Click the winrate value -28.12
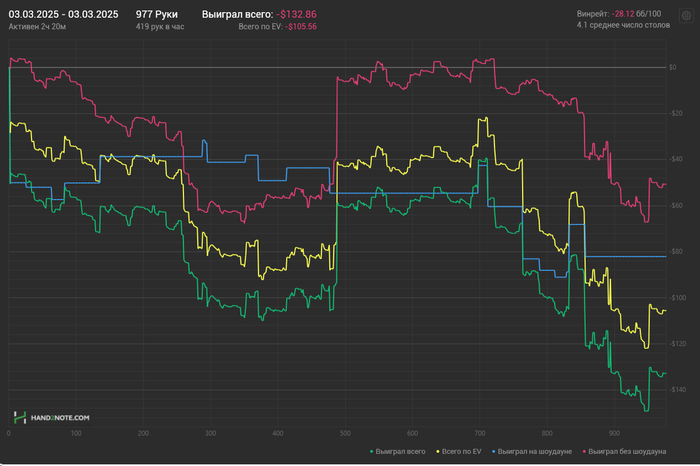700x466 pixels. tap(622, 14)
